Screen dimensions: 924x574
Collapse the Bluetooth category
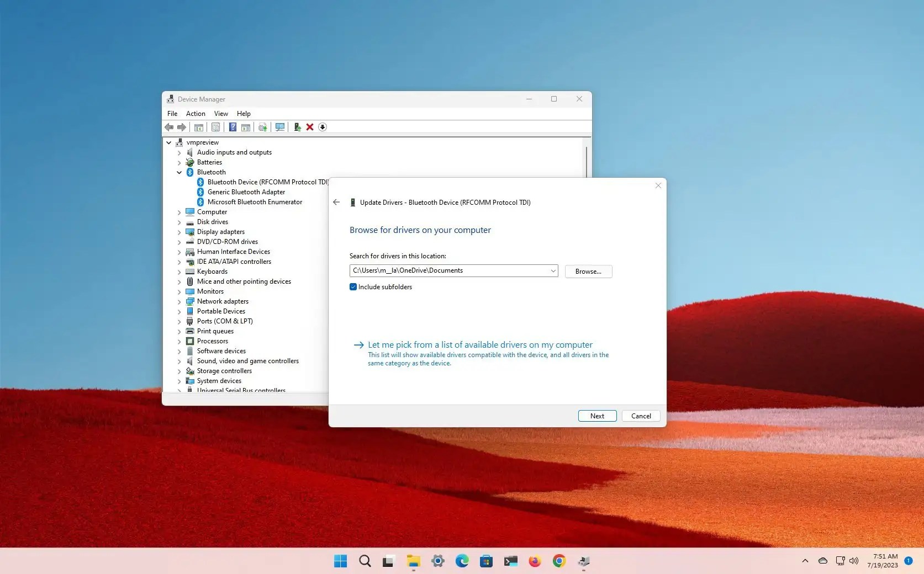179,172
